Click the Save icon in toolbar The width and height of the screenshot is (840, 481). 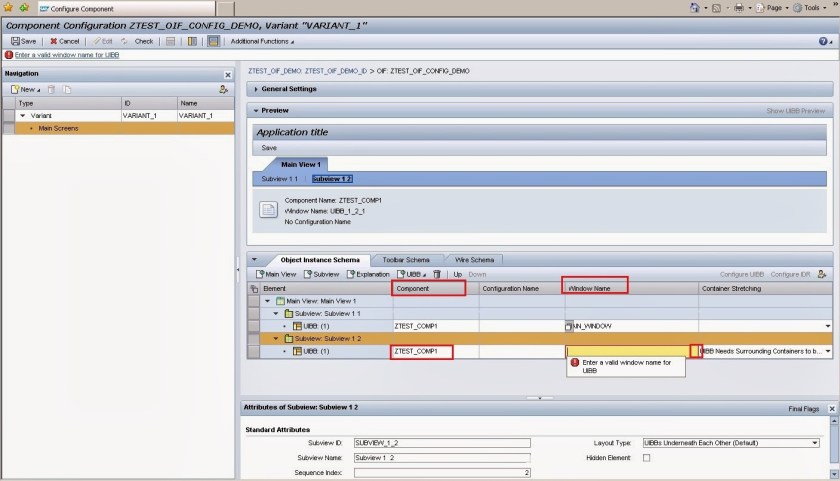point(23,41)
